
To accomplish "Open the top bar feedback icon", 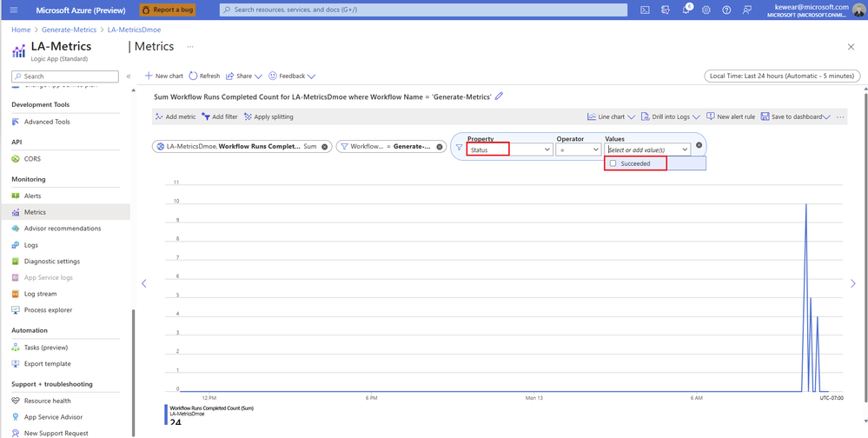I will pyautogui.click(x=747, y=10).
